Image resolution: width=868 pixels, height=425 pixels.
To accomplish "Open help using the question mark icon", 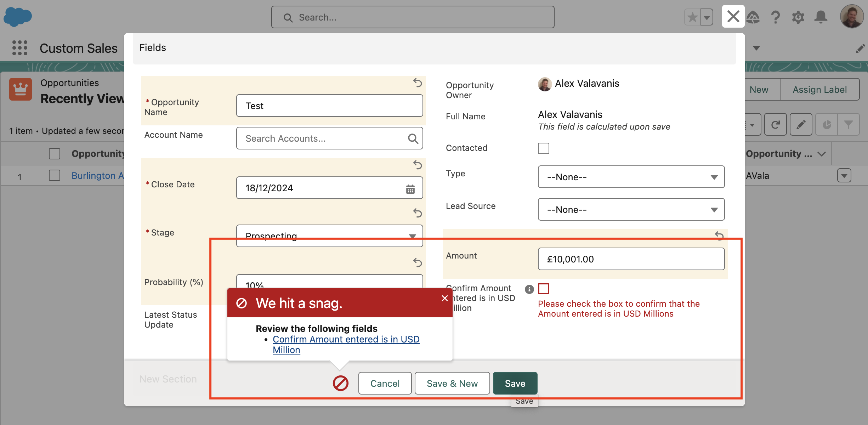I will tap(776, 17).
